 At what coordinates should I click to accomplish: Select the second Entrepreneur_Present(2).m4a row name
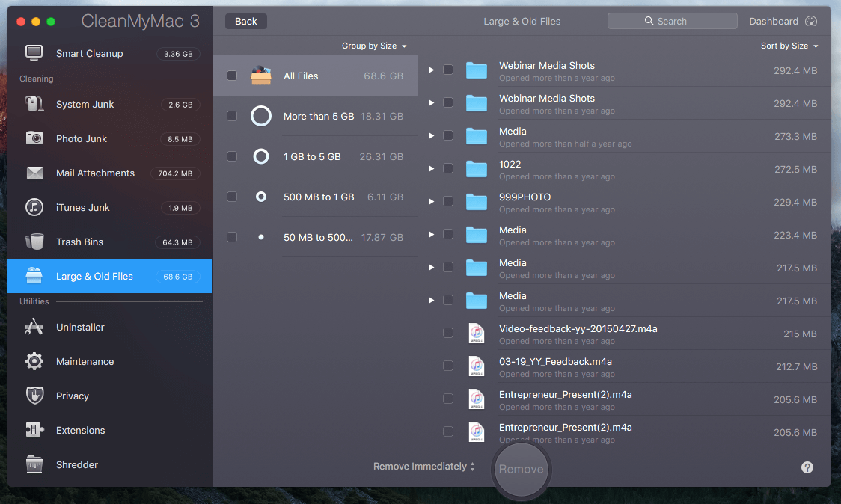566,427
